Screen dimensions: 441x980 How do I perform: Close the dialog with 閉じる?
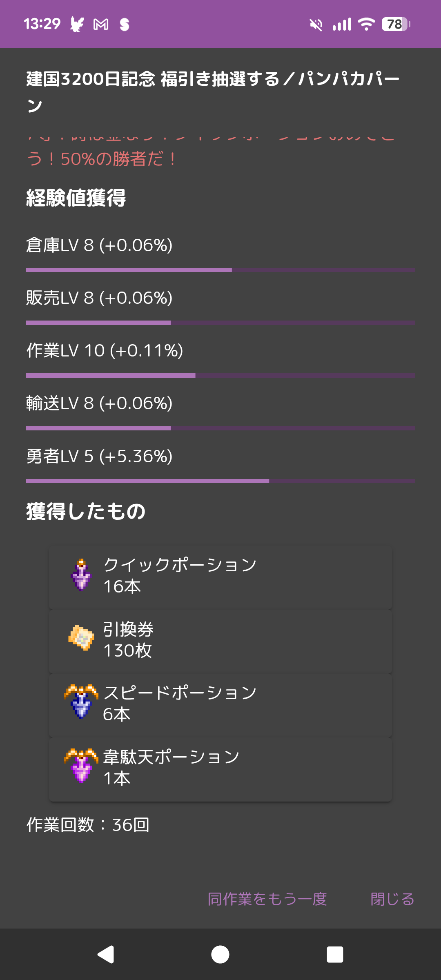tap(392, 899)
